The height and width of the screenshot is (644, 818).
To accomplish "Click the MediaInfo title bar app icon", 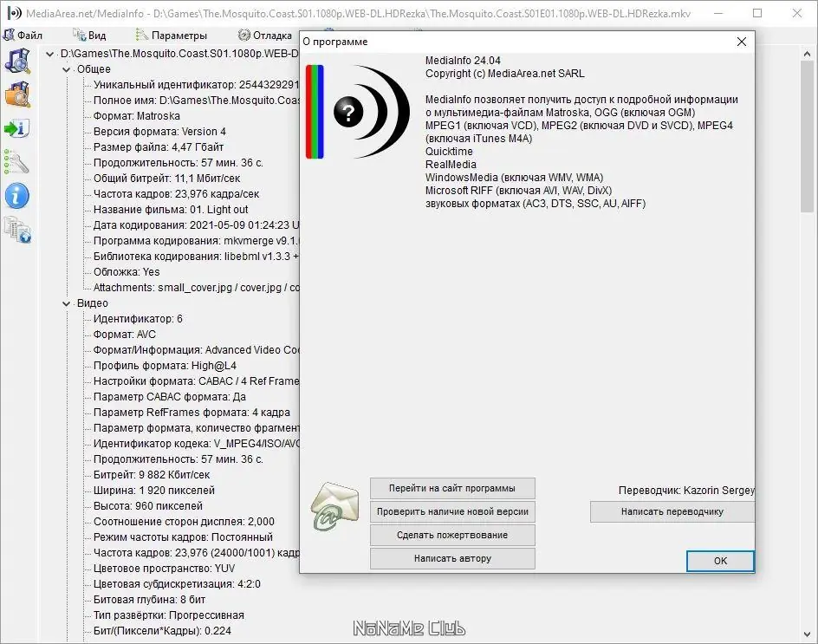I will 14,13.
